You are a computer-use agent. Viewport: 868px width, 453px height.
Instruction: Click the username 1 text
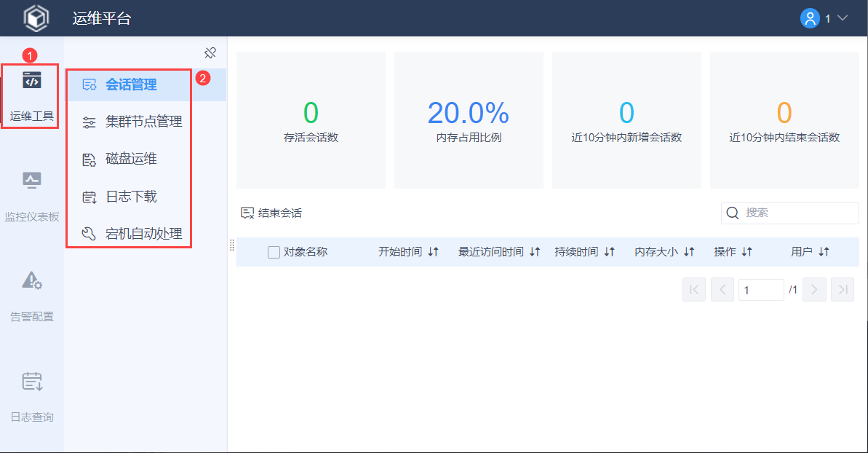[827, 19]
